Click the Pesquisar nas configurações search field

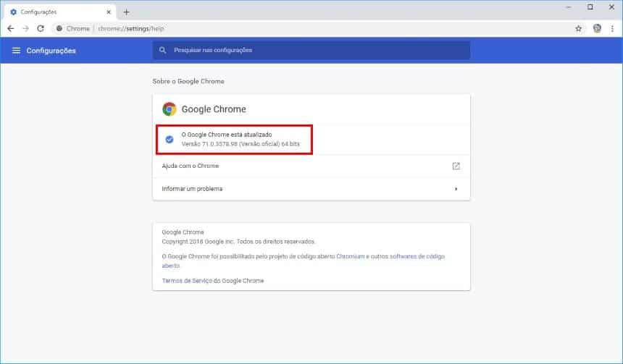point(311,50)
